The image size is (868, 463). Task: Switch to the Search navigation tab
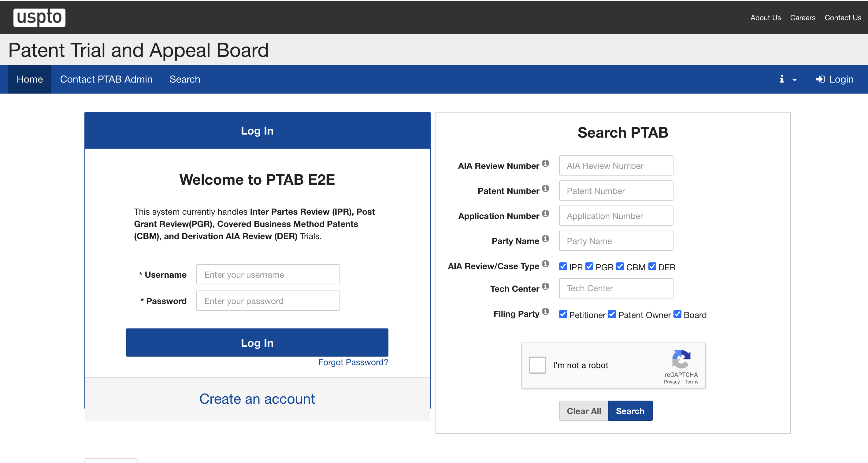(x=185, y=79)
